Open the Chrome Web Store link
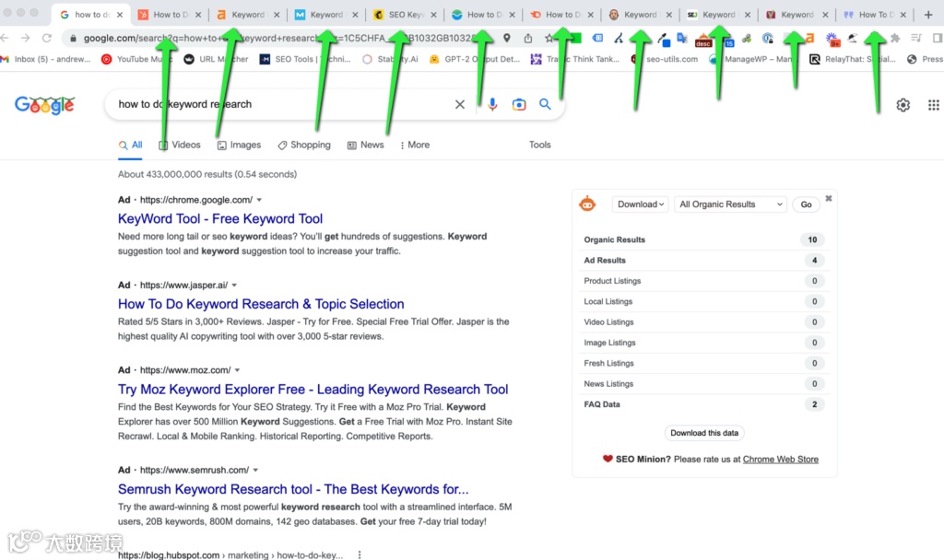 pos(780,459)
